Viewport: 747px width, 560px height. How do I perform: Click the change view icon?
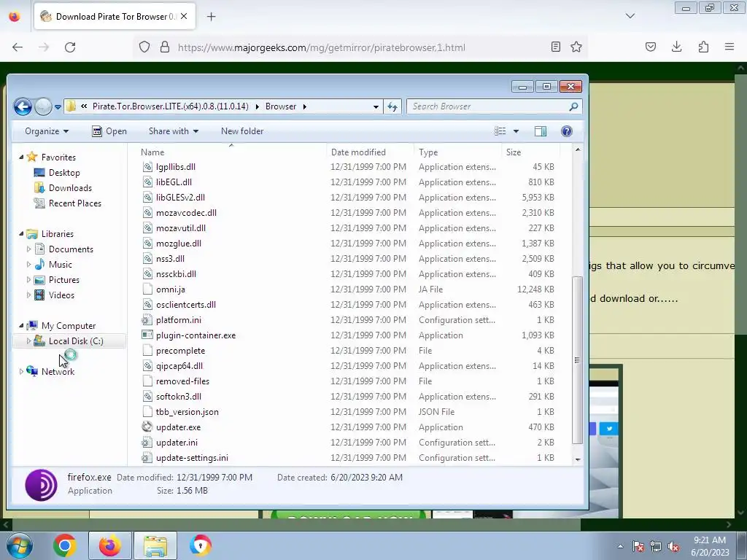(500, 131)
